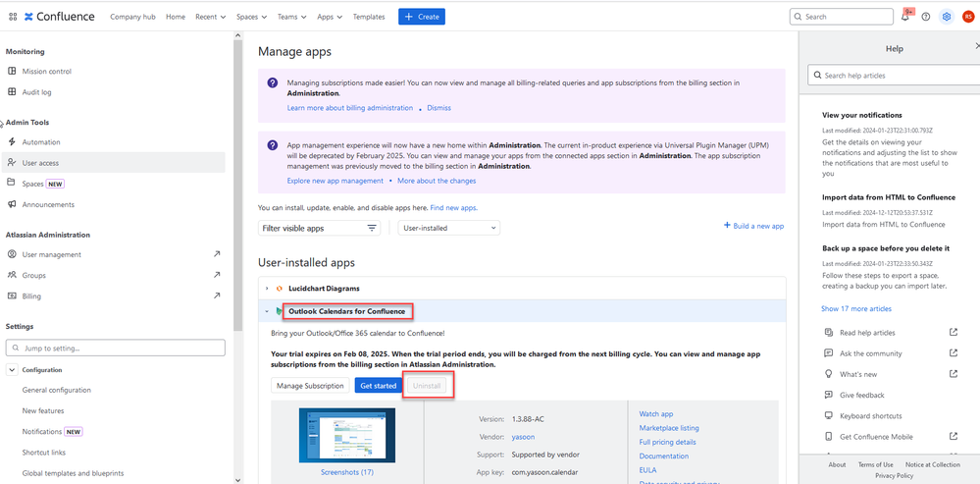Open the notifications bell icon
Screen dimensions: 980x484
click(x=905, y=17)
